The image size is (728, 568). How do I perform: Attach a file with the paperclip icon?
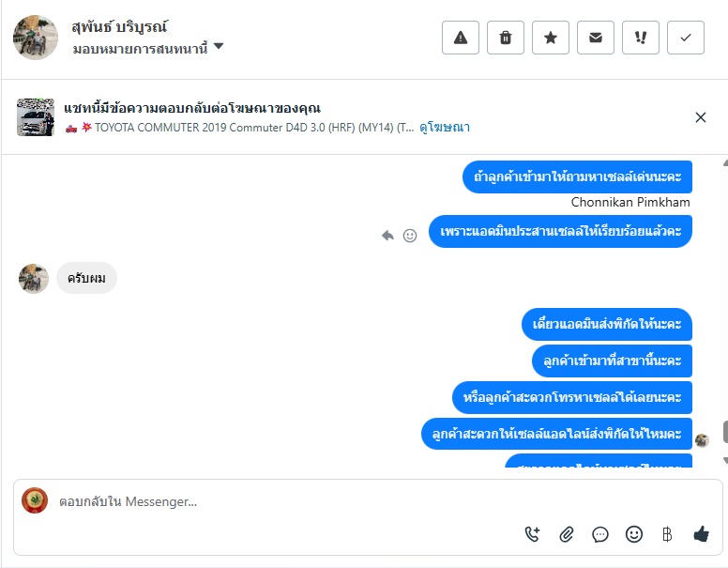click(x=566, y=534)
